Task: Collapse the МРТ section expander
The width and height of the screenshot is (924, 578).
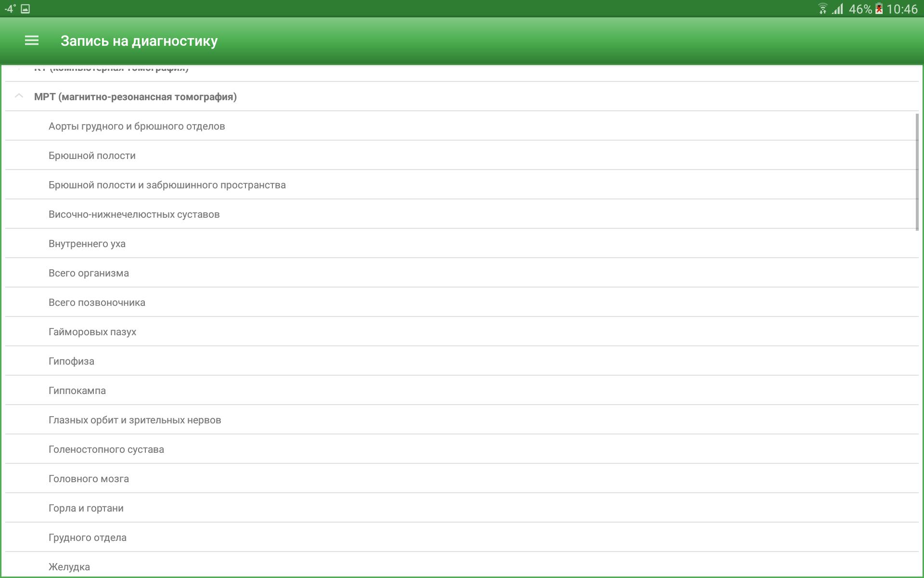Action: point(18,96)
